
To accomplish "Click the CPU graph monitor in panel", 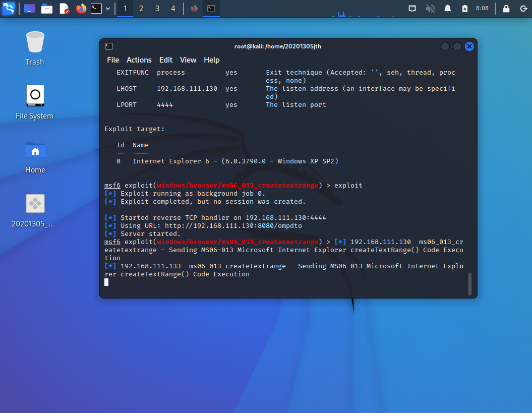I will (x=368, y=14).
